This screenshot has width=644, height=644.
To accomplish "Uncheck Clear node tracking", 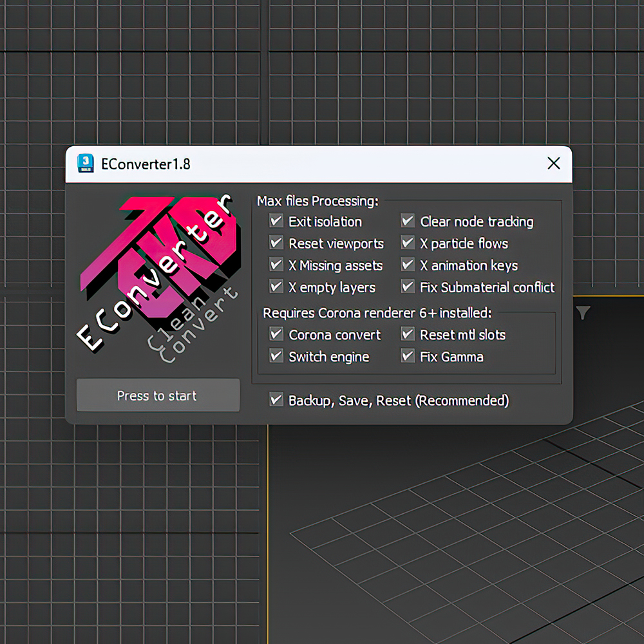I will (x=408, y=221).
